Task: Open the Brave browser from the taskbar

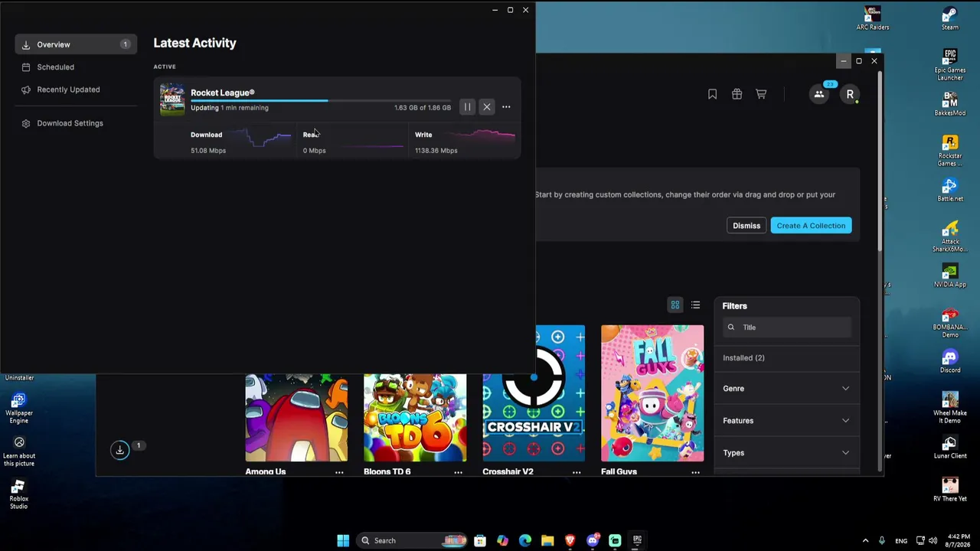Action: click(570, 540)
